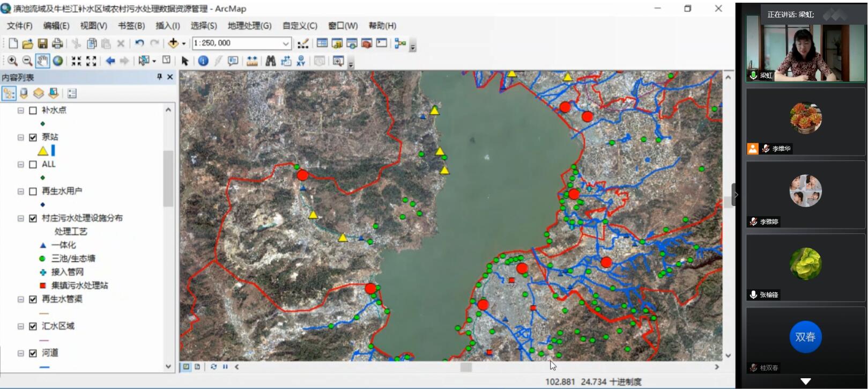This screenshot has width=868, height=389.
Task: Save the map document
Action: 42,43
